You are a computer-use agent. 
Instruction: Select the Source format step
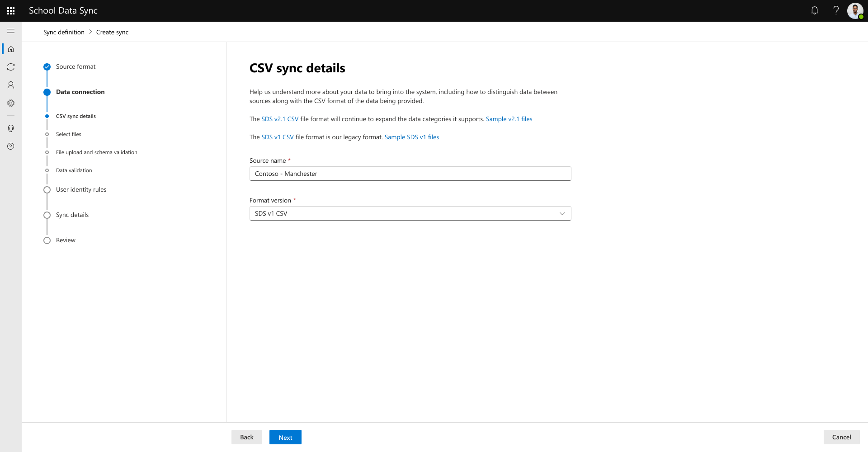pyautogui.click(x=75, y=66)
